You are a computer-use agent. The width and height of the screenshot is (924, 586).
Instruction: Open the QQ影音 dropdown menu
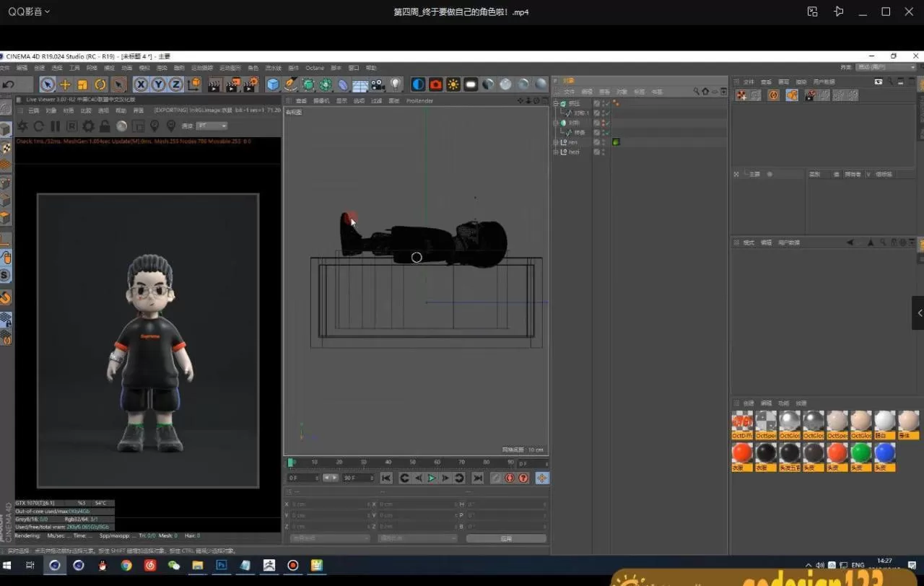(27, 12)
